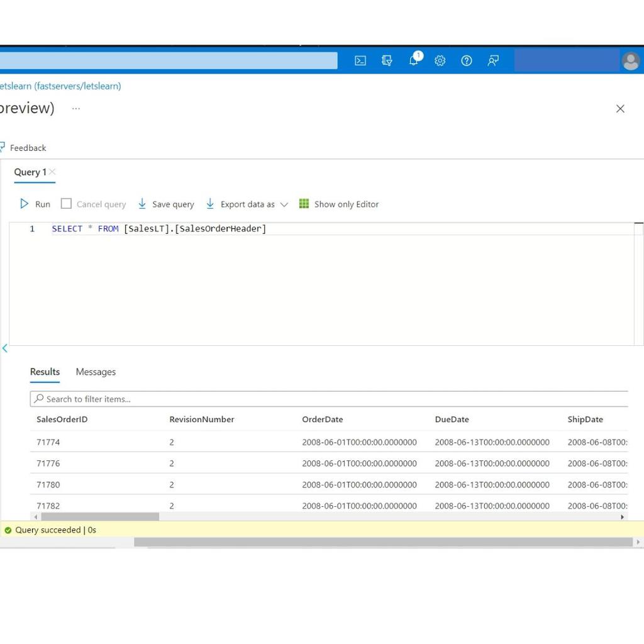Switch to the Messages tab

pyautogui.click(x=96, y=372)
